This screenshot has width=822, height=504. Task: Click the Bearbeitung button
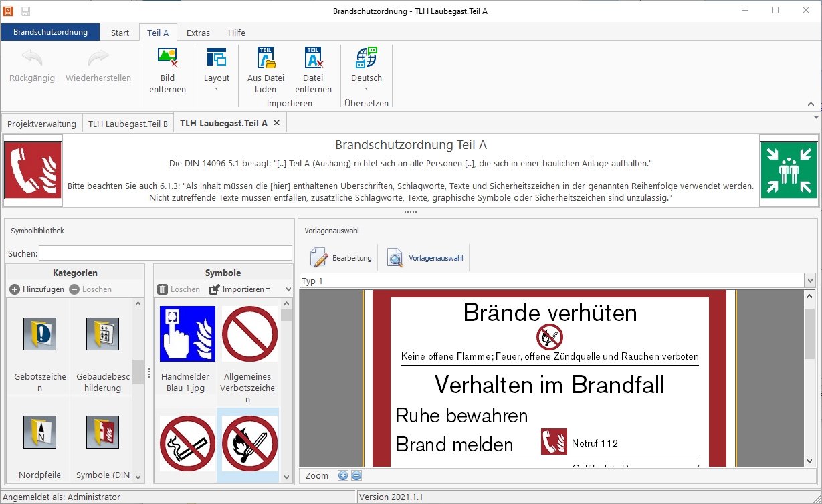click(341, 258)
